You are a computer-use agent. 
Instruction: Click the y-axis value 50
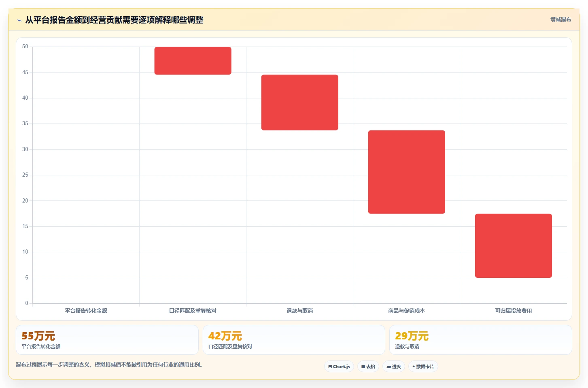click(25, 47)
